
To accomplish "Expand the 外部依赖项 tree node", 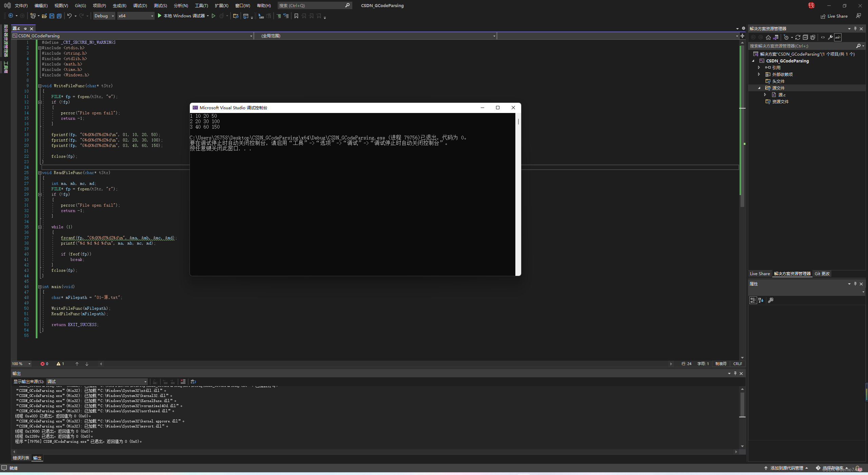I will (x=759, y=74).
